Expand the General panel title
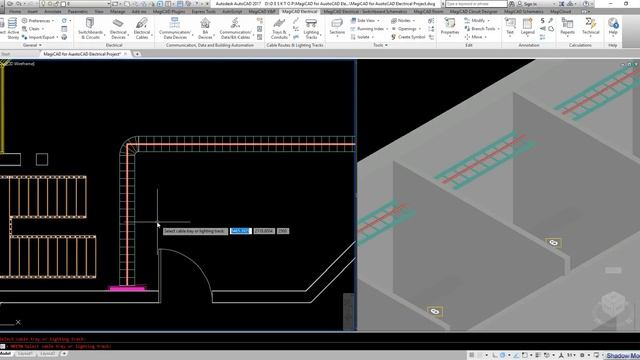This screenshot has height=360, width=640. click(x=32, y=45)
